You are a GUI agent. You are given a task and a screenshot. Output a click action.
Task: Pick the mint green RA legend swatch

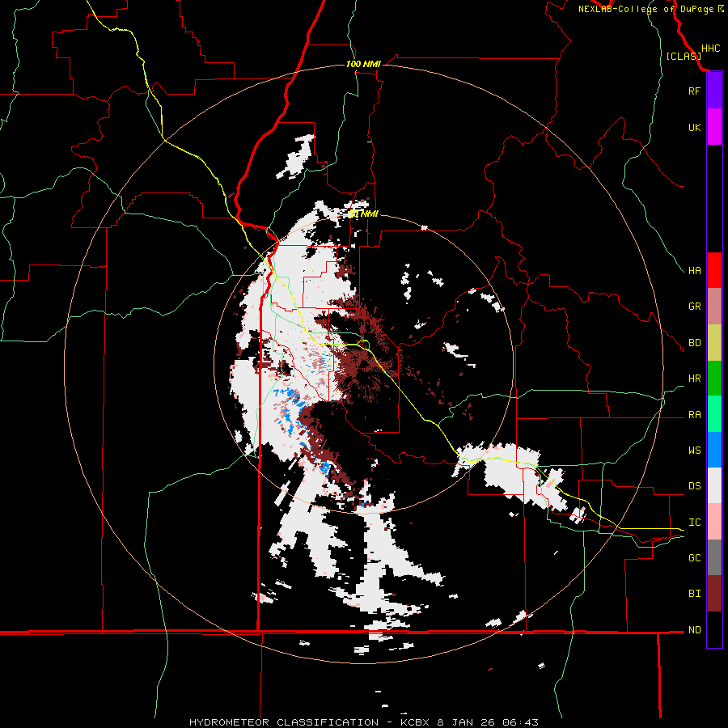pos(714,414)
